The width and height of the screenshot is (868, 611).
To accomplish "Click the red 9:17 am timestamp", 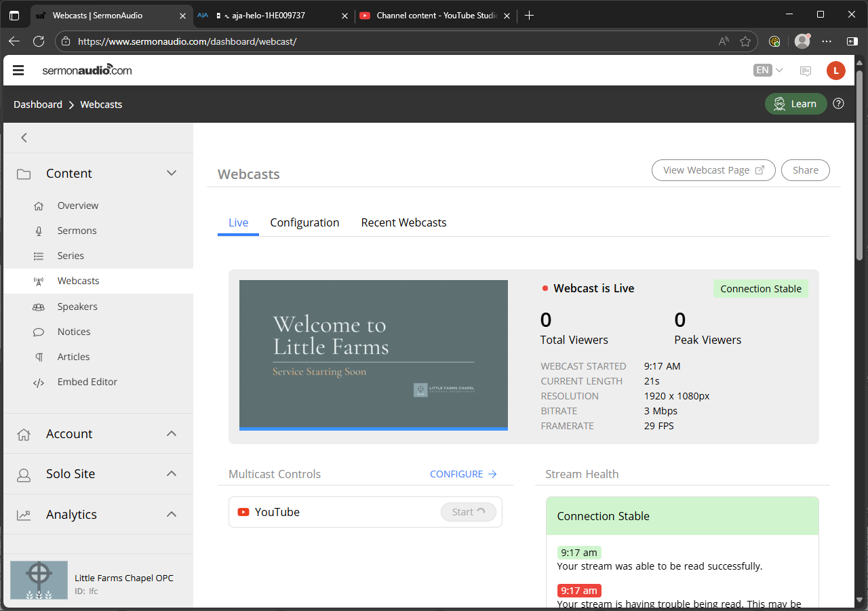I will coord(579,591).
